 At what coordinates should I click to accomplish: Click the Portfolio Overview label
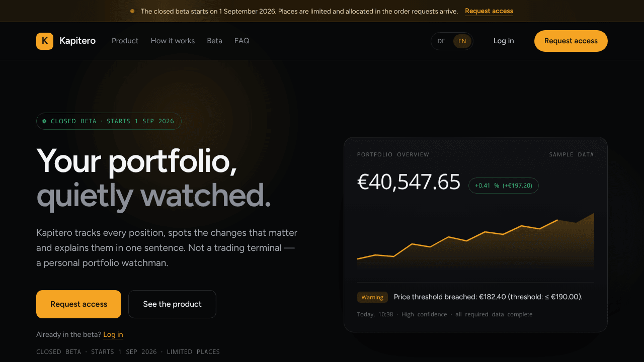[x=393, y=155]
